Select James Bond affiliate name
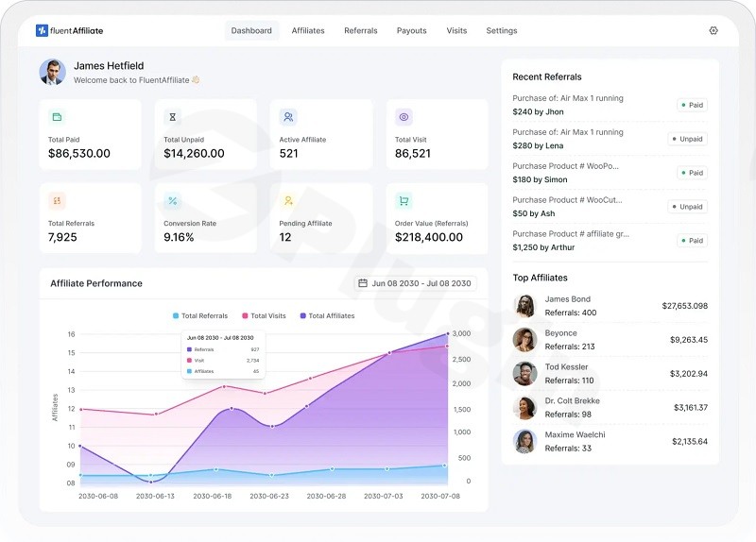The image size is (756, 542). coord(568,299)
